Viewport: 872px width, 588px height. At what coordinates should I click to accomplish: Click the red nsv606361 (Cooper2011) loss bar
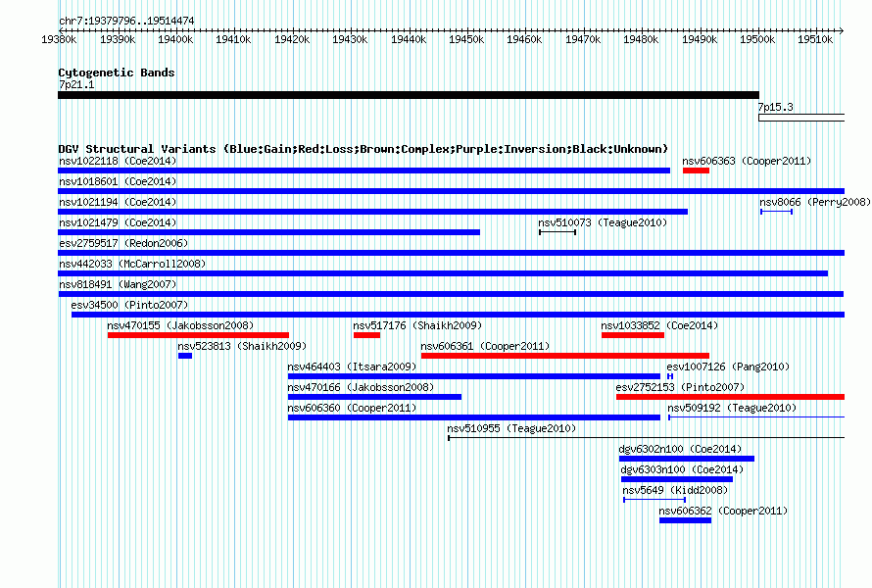click(565, 356)
